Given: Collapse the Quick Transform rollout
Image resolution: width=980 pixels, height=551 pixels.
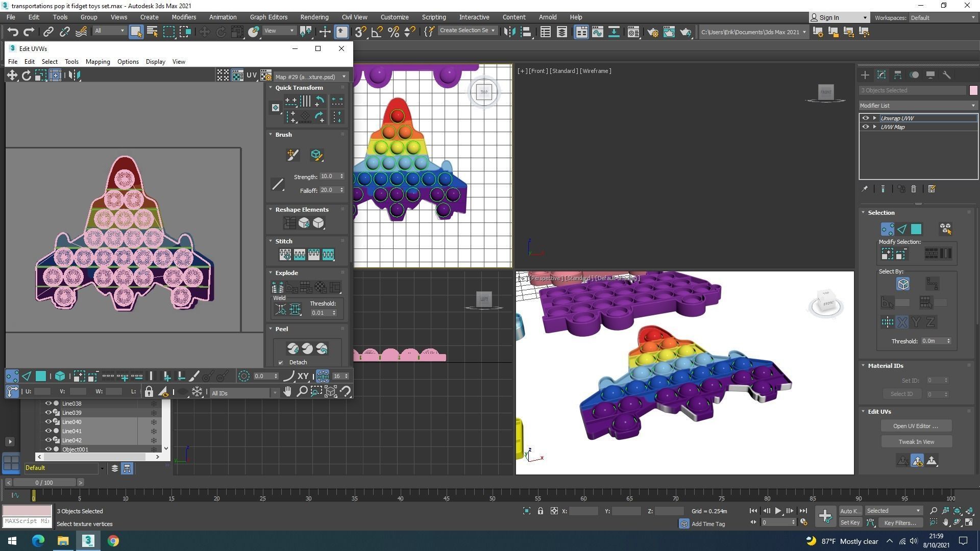Looking at the screenshot, I should [271, 88].
